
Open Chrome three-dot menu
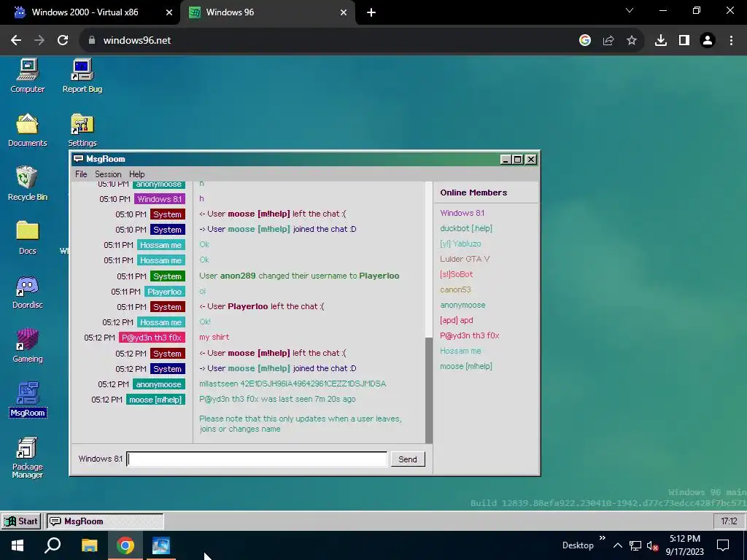click(x=731, y=40)
